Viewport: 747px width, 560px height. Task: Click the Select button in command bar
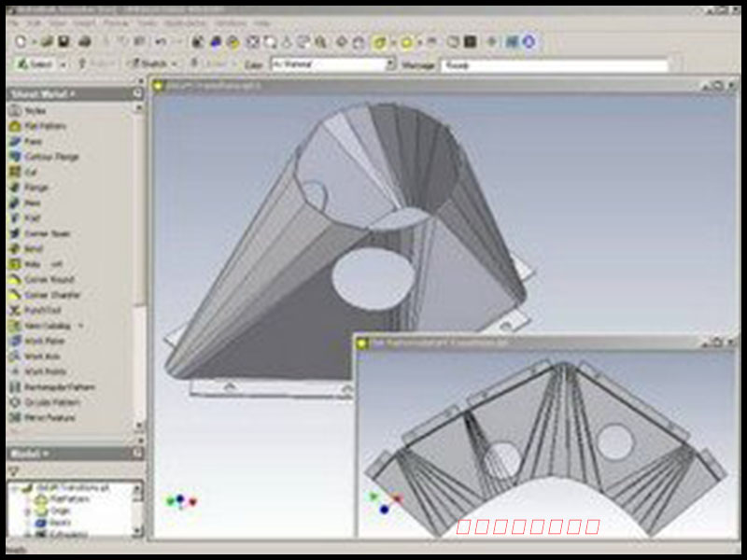(35, 64)
